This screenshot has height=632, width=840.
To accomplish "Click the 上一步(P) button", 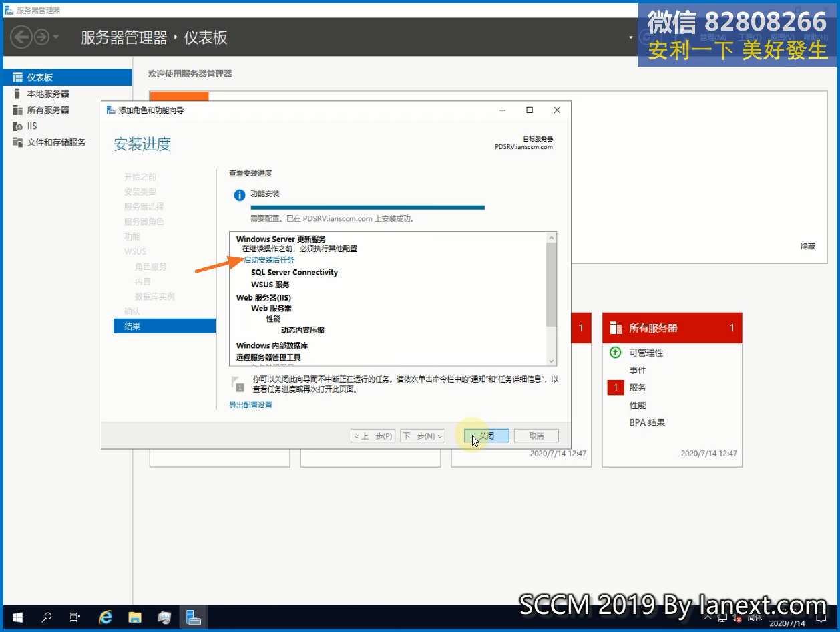I will (373, 436).
